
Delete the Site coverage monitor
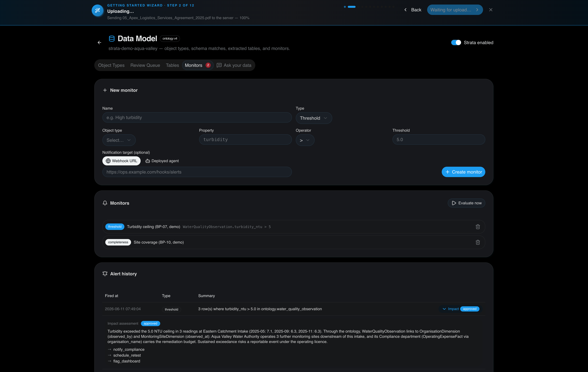[x=478, y=242]
